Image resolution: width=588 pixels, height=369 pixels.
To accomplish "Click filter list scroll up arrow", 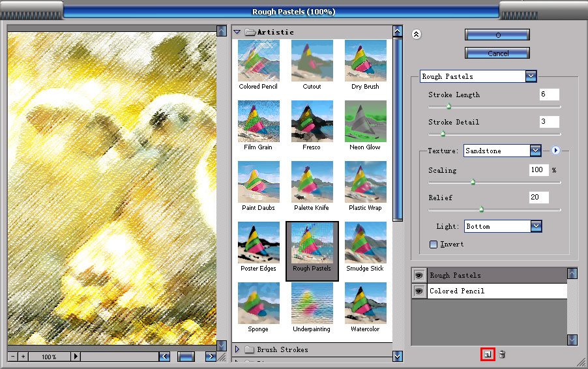I will click(398, 31).
